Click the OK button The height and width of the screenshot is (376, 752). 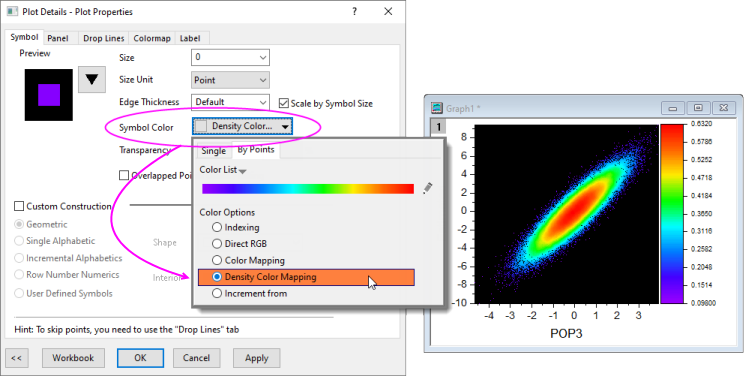point(141,358)
